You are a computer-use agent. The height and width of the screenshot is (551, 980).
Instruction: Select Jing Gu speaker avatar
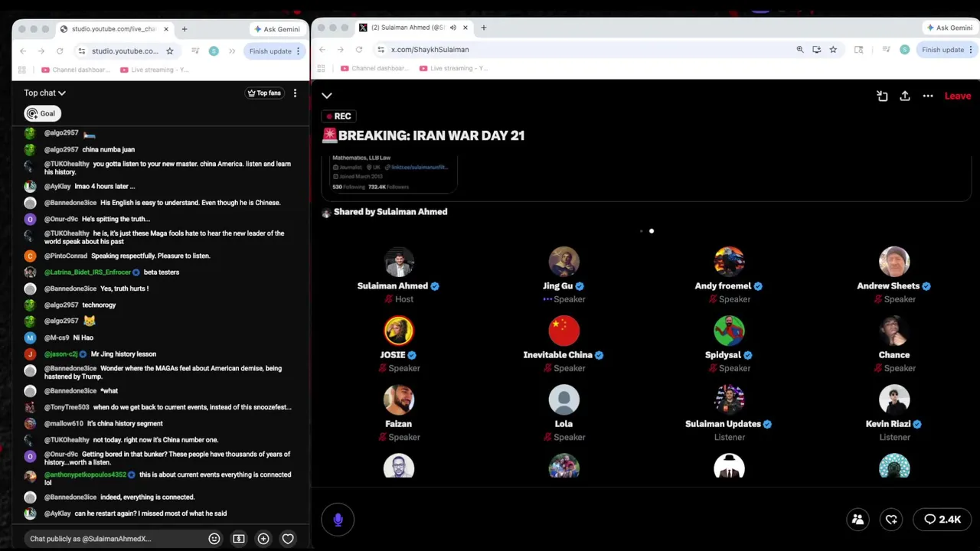[564, 262]
